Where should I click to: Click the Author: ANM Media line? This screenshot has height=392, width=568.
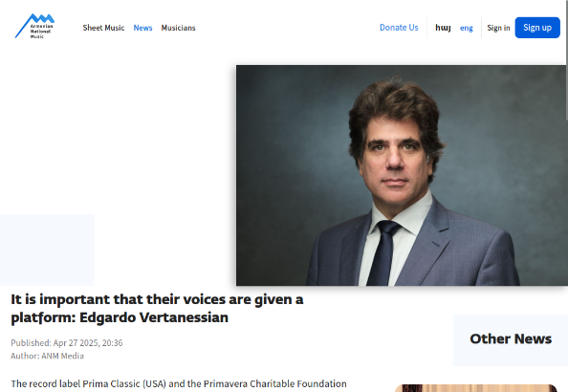[47, 356]
